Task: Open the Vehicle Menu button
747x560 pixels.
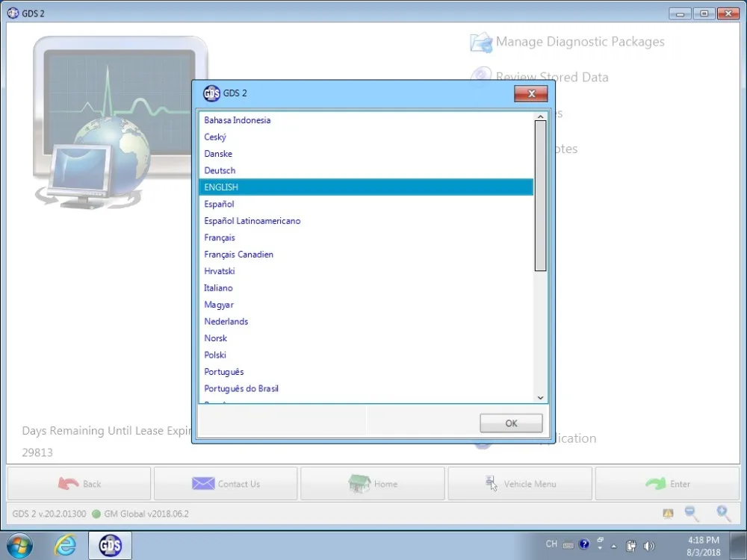Action: click(520, 484)
